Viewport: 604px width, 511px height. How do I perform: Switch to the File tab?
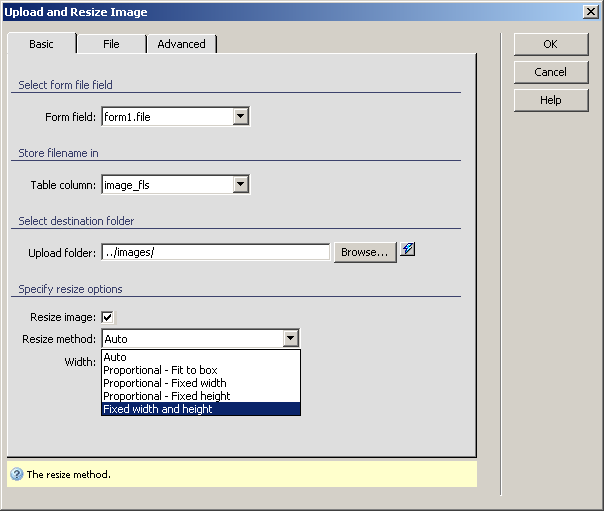coord(111,44)
